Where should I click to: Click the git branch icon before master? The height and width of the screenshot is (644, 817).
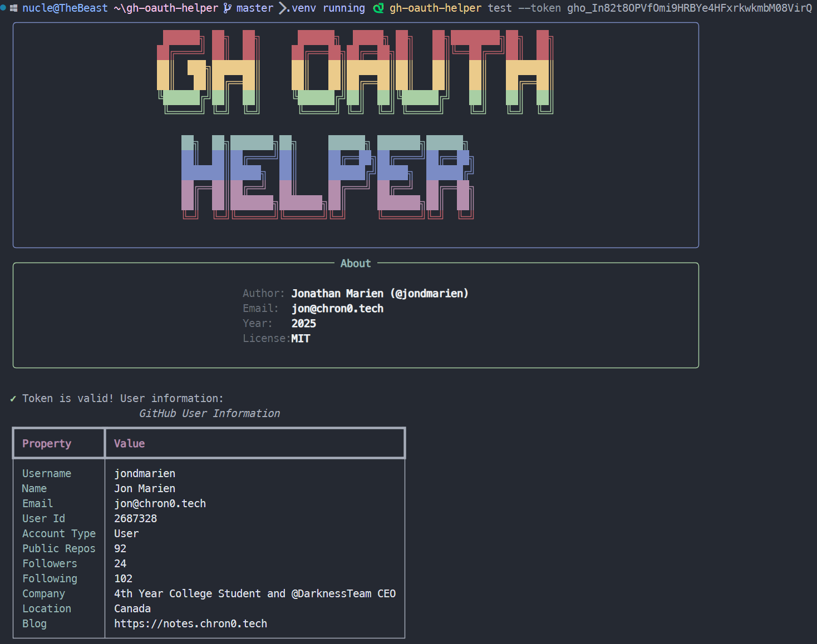(x=227, y=8)
